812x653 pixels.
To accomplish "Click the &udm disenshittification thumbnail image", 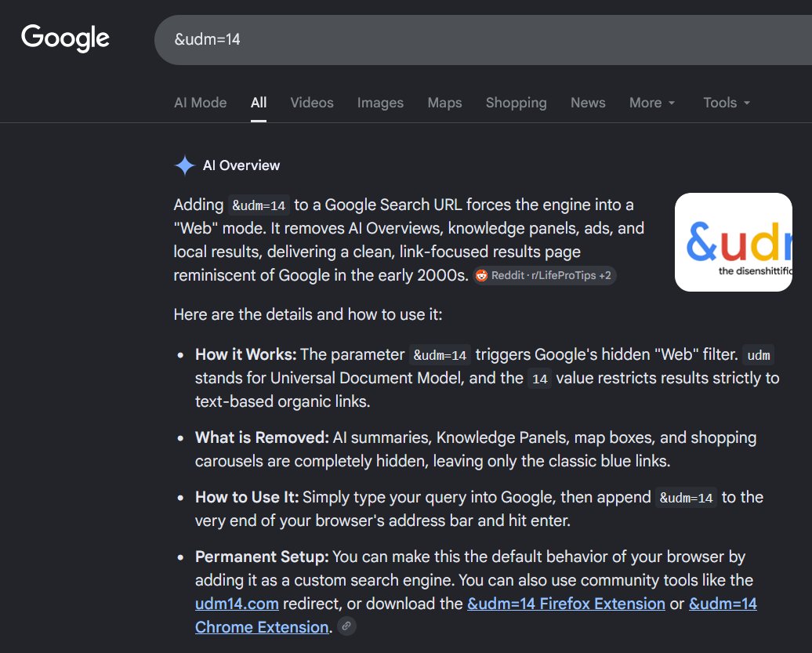I will (734, 242).
